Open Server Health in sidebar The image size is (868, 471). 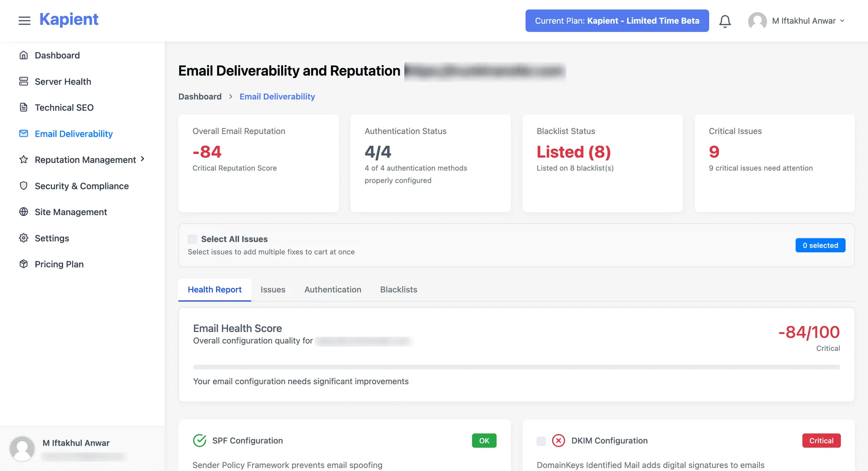[x=63, y=81]
